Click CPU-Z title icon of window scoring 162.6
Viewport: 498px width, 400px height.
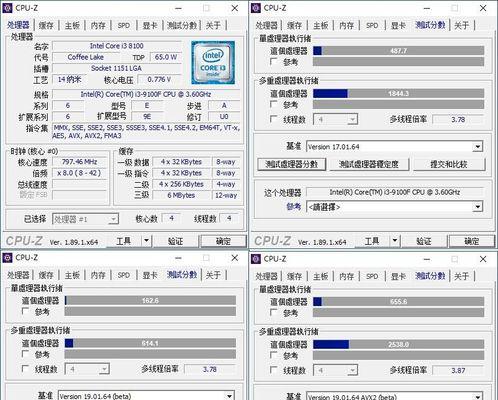point(7,258)
